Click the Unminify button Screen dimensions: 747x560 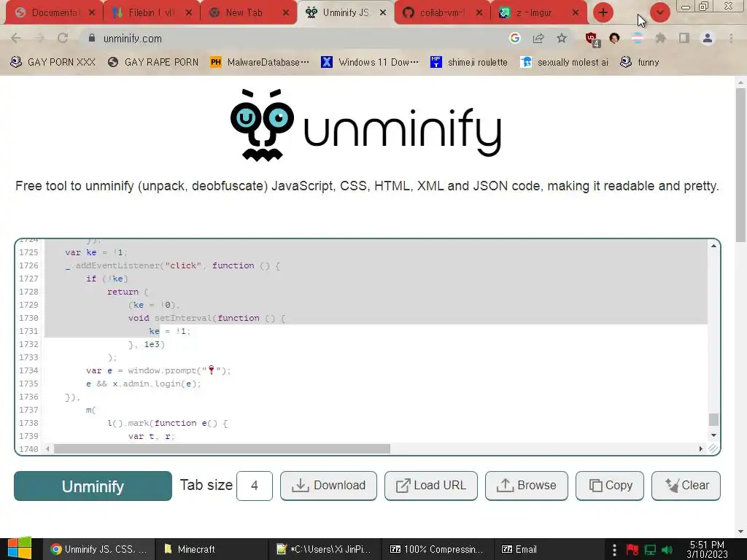93,486
